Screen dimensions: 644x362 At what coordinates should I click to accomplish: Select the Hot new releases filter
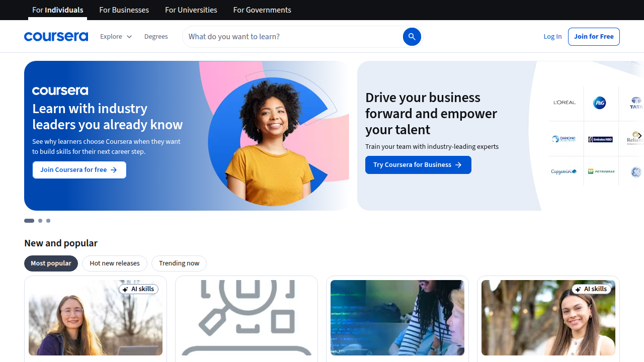(x=115, y=263)
